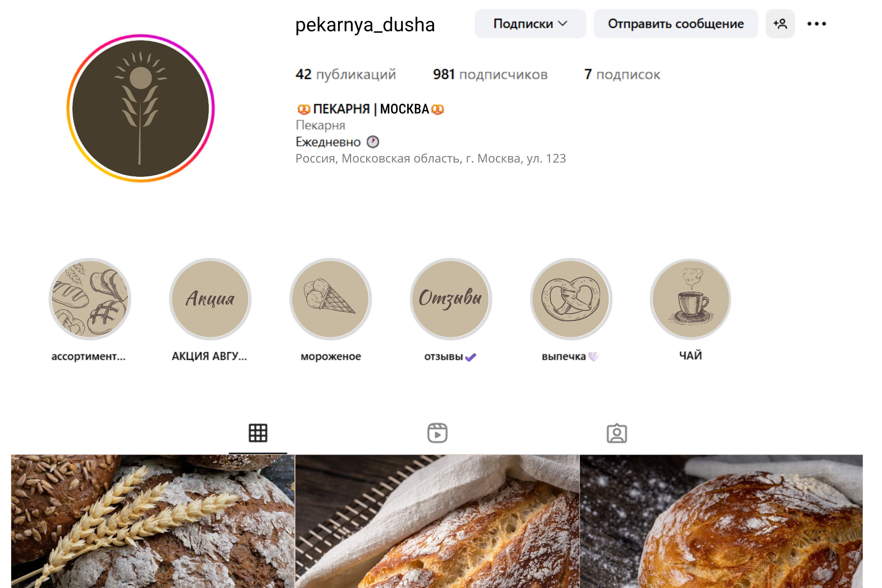Click the Москва address text

pos(430,158)
